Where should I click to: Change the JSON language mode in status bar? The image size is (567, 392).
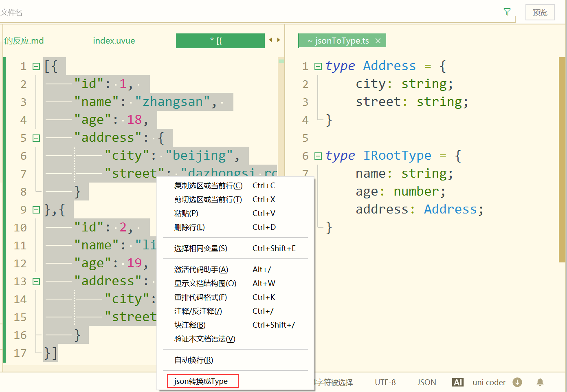pos(426,382)
